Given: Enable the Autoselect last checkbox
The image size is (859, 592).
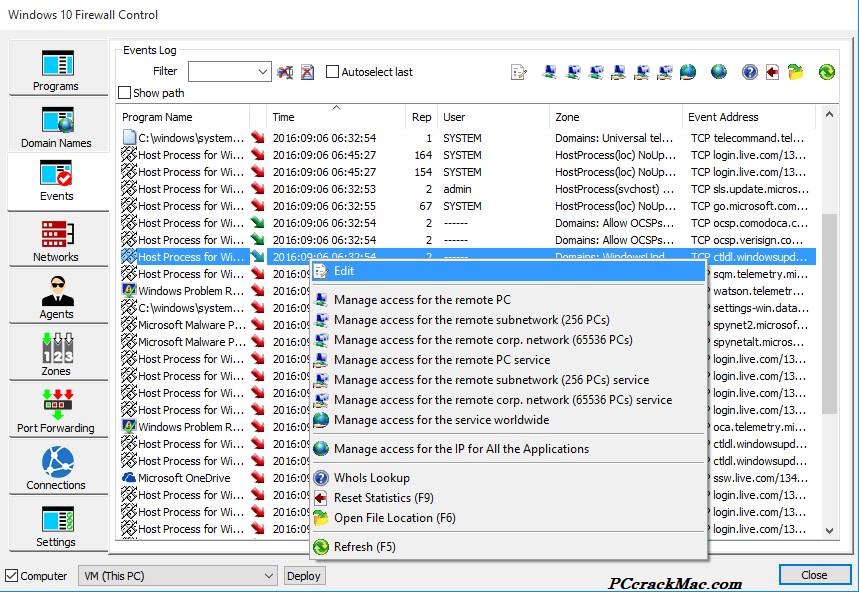Looking at the screenshot, I should 332,71.
